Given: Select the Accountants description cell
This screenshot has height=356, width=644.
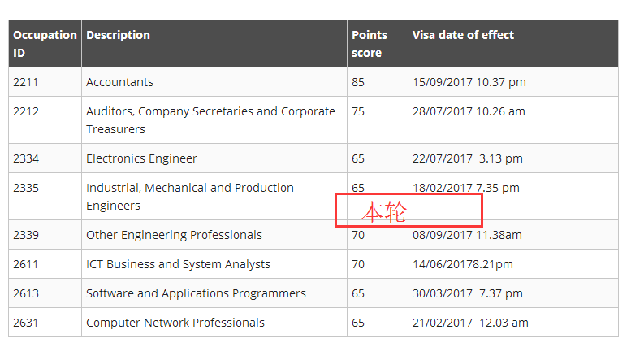Looking at the screenshot, I should coord(120,82).
